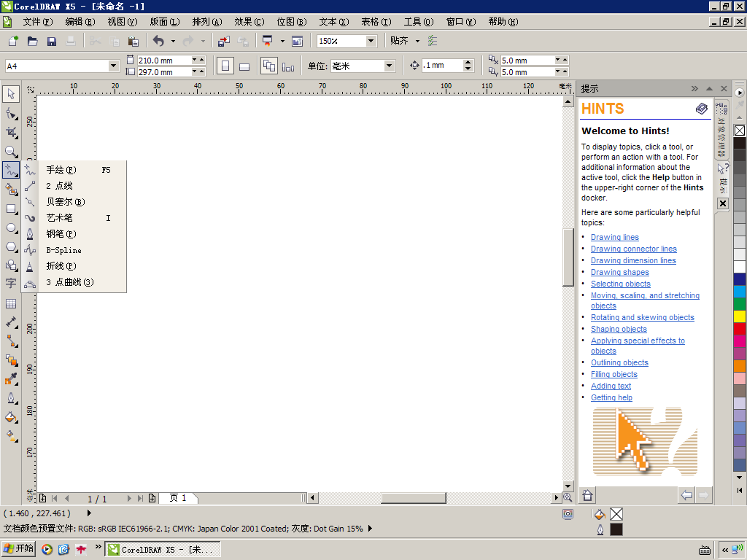747x560 pixels.
Task: Toggle Current page layout button
Action: pyautogui.click(x=288, y=66)
